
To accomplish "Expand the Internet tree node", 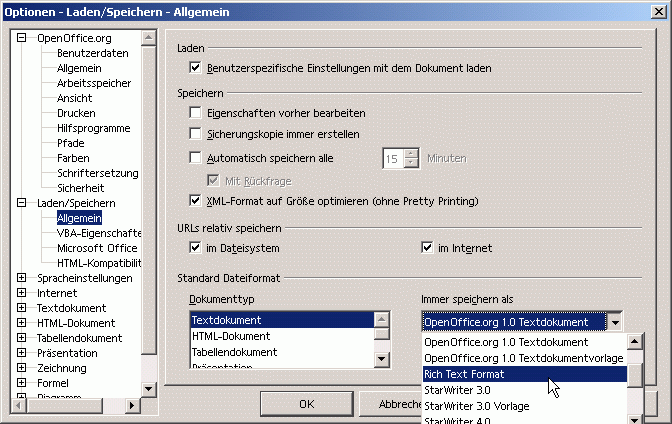I will (21, 293).
